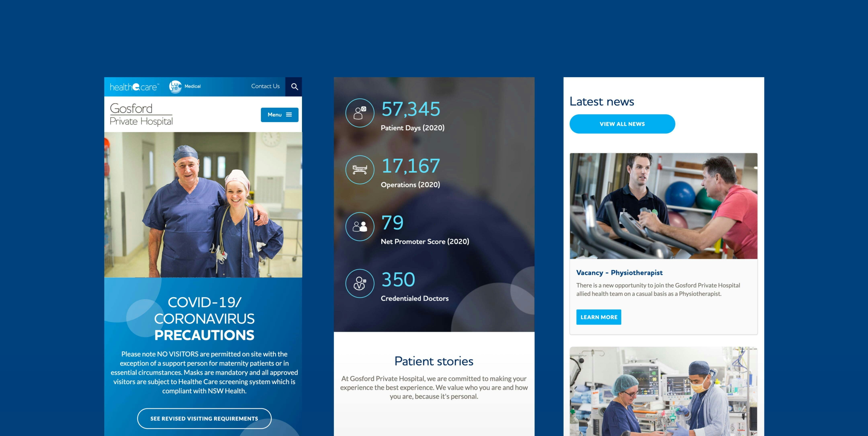Click the physiotherapist vacancy thumbnail image
868x436 pixels.
click(x=662, y=206)
